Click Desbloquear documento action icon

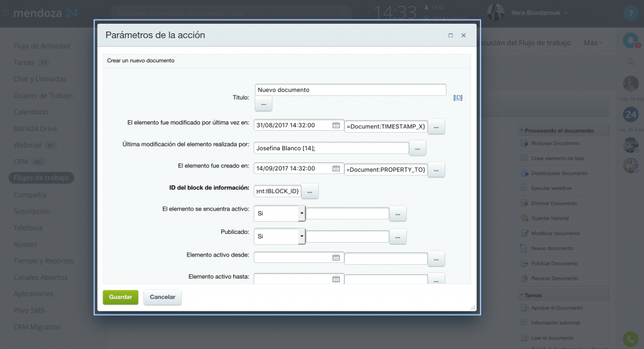525,173
